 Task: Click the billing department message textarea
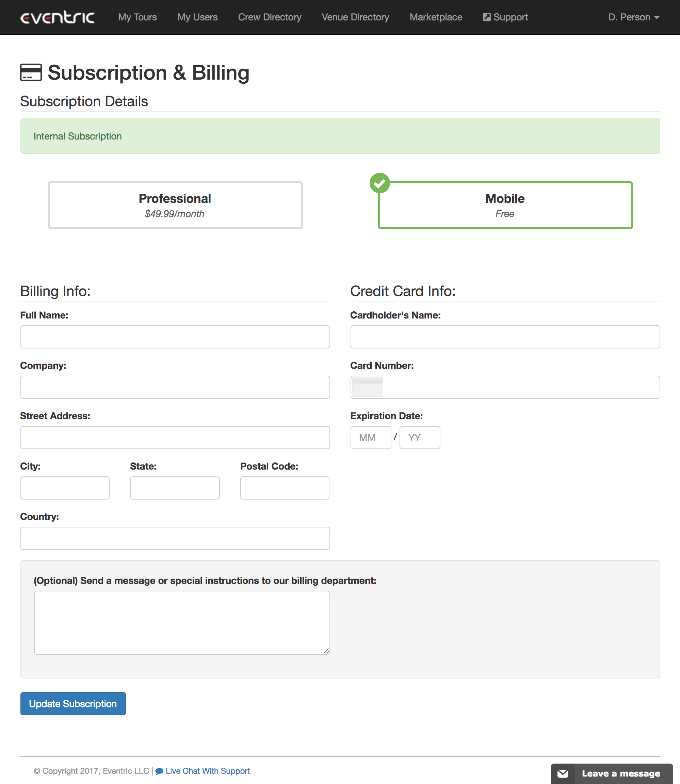(x=182, y=622)
